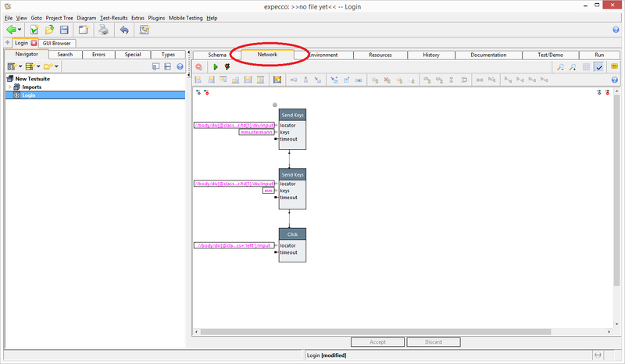Click the Discard button

[x=433, y=342]
